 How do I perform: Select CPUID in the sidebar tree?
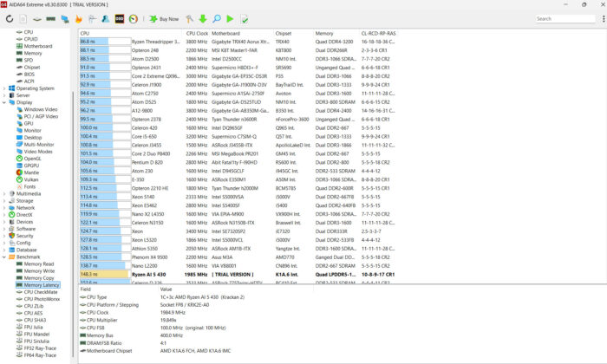pos(30,39)
